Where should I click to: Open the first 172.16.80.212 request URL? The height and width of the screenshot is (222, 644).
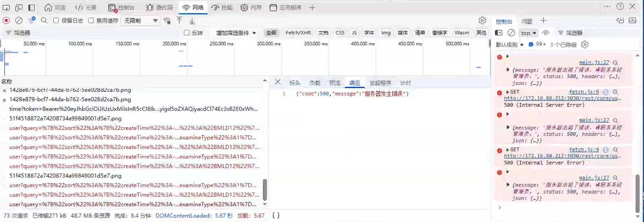pos(562,98)
